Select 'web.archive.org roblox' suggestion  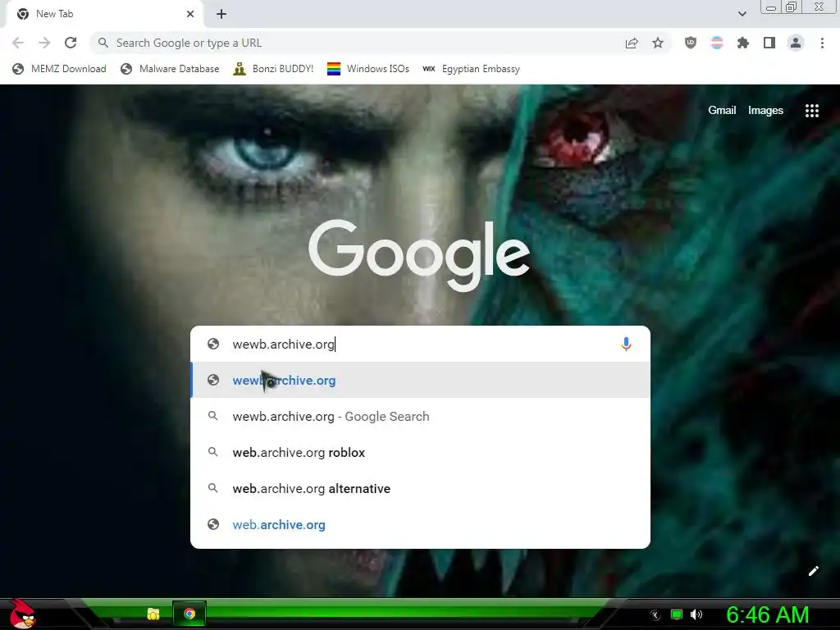coord(420,452)
